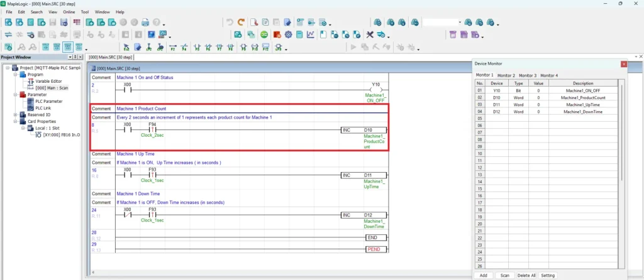Click the Redo arrow in the toolbar
The width and height of the screenshot is (644, 280).
coord(241,23)
